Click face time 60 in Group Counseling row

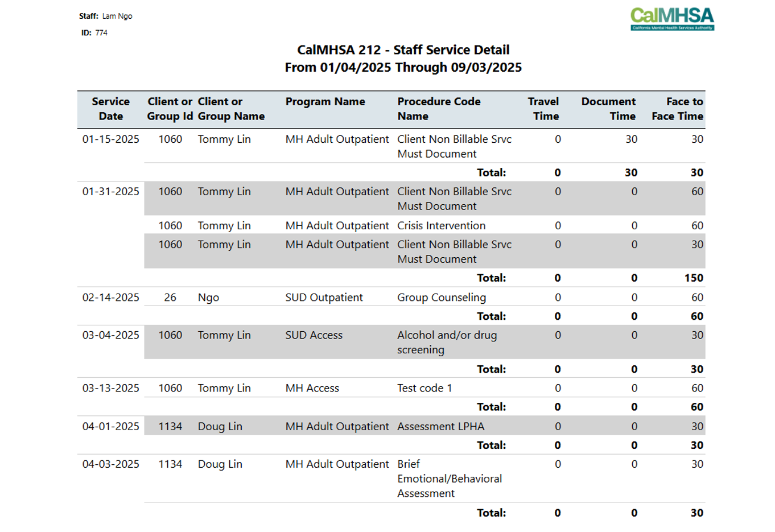pos(697,297)
